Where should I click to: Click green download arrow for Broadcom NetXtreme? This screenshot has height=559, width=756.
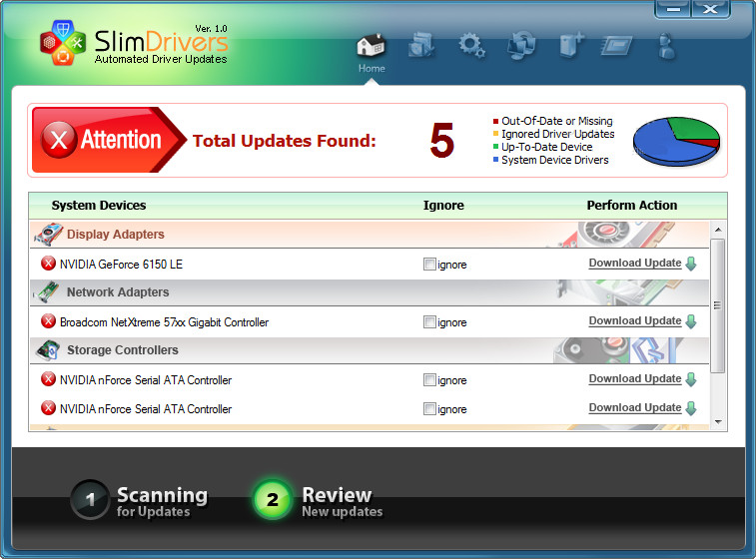click(691, 321)
